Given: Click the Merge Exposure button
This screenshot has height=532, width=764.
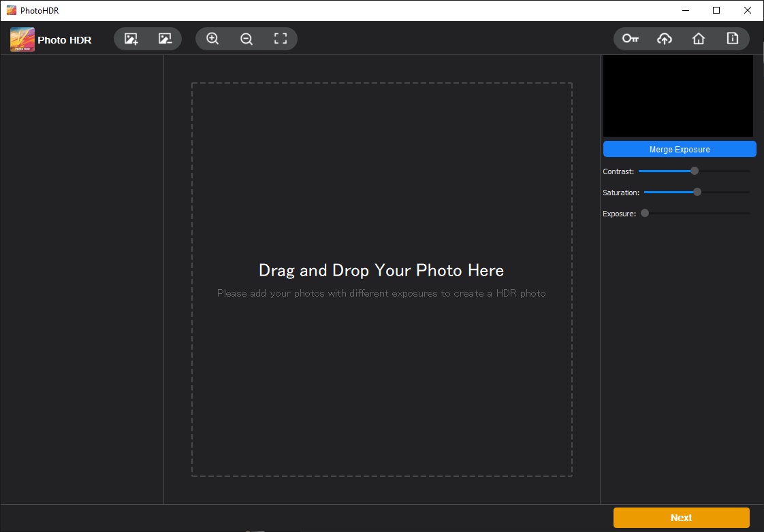Looking at the screenshot, I should (x=680, y=150).
